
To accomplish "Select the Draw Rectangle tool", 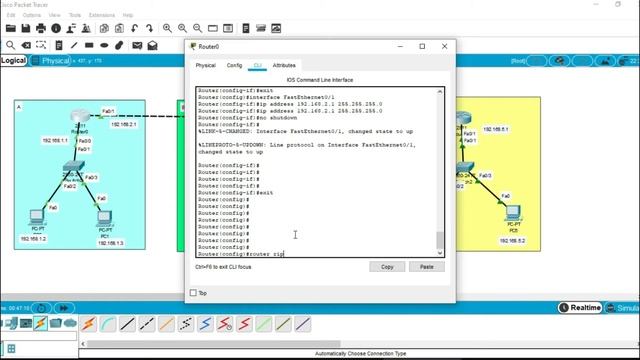I will [89, 45].
